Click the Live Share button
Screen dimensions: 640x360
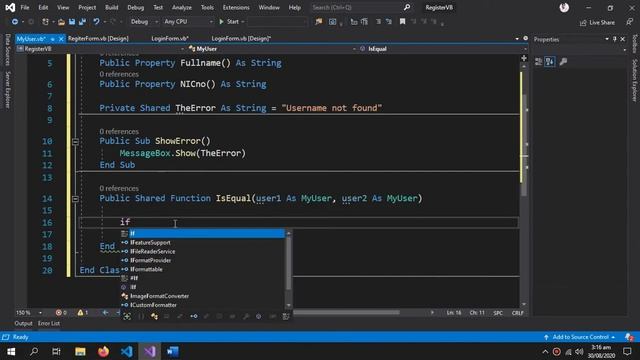pyautogui.click(x=597, y=22)
